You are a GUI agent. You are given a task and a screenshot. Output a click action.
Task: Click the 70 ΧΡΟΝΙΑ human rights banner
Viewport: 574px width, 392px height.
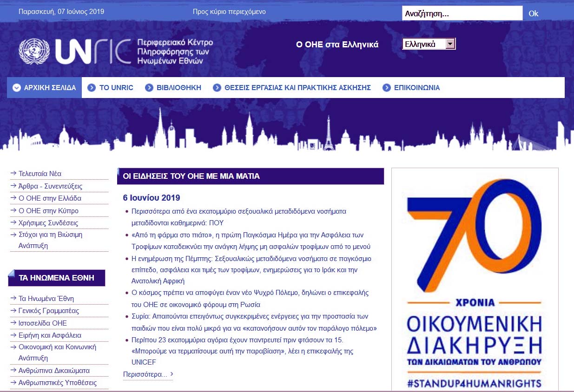(x=475, y=280)
